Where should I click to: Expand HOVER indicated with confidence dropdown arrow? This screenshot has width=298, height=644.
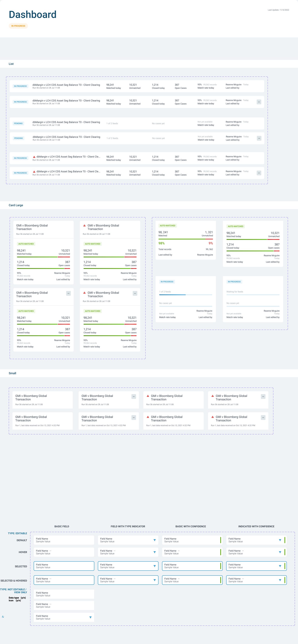[x=280, y=552]
